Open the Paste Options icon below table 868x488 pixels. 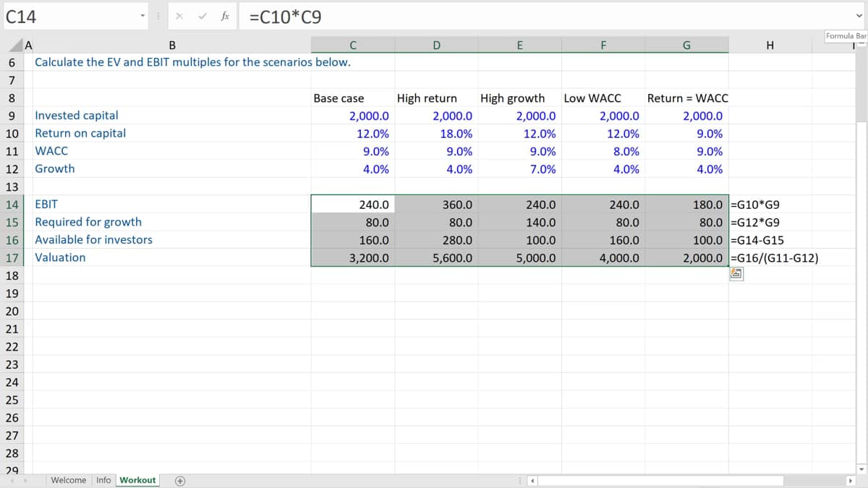tap(736, 273)
